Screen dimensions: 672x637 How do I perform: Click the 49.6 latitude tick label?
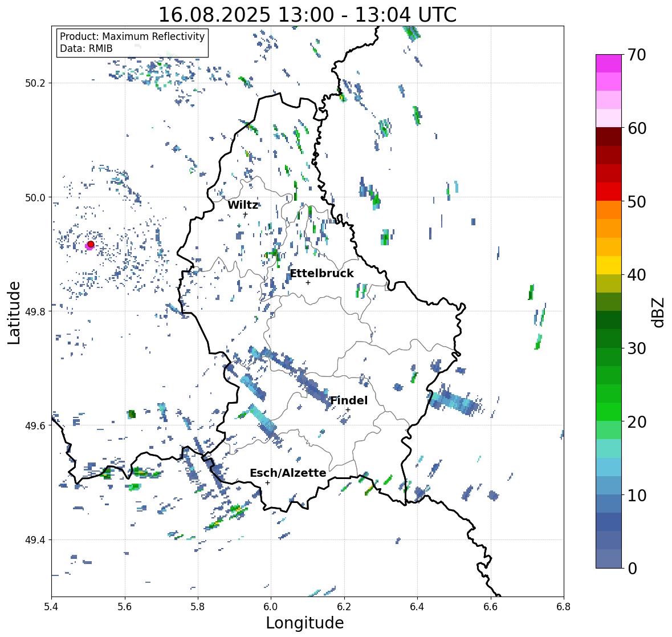click(x=35, y=425)
